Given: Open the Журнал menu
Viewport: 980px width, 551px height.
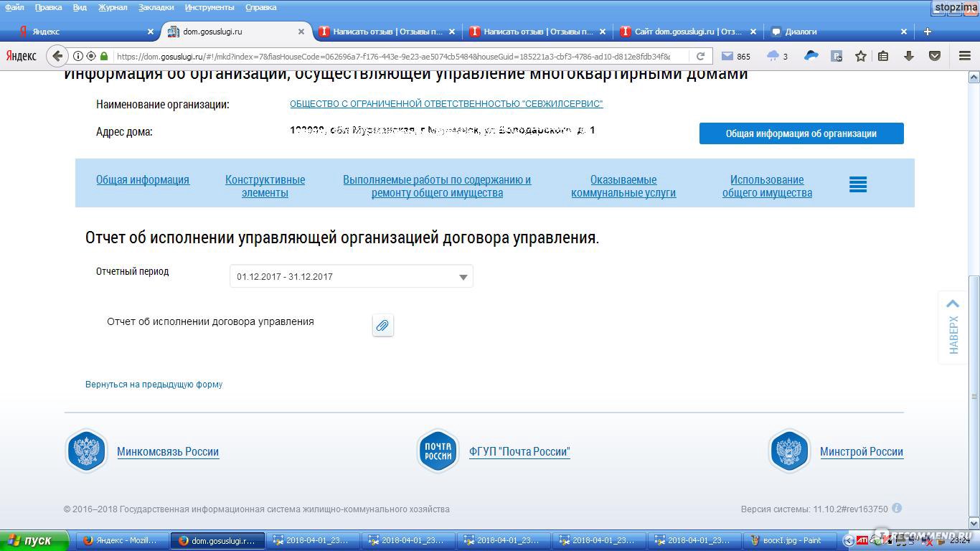Looking at the screenshot, I should point(113,7).
